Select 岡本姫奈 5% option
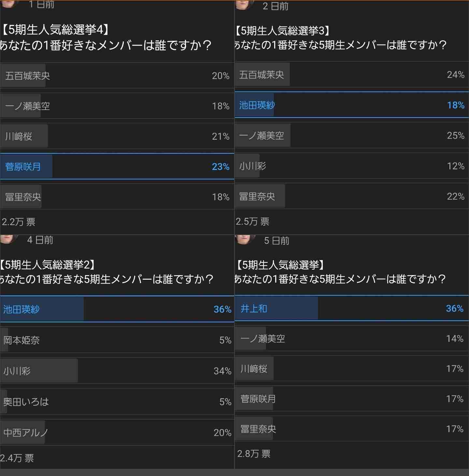Screen dimensions: 469x476 [117, 340]
